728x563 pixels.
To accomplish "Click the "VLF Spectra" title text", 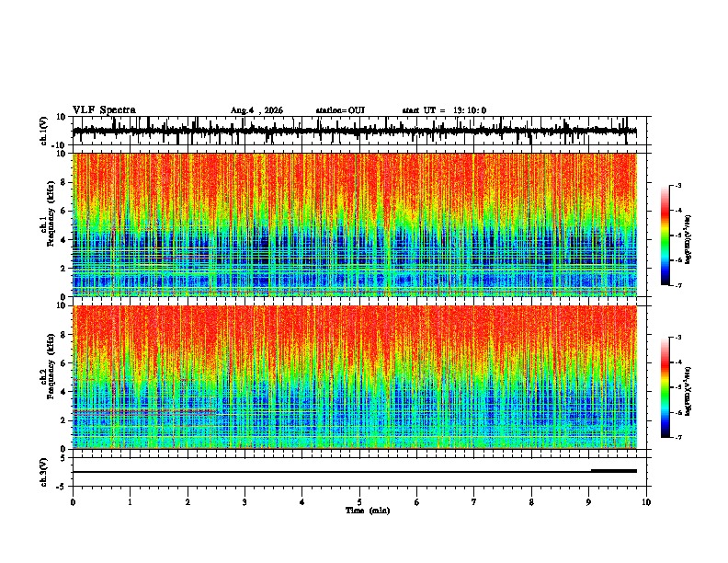I will 104,110.
